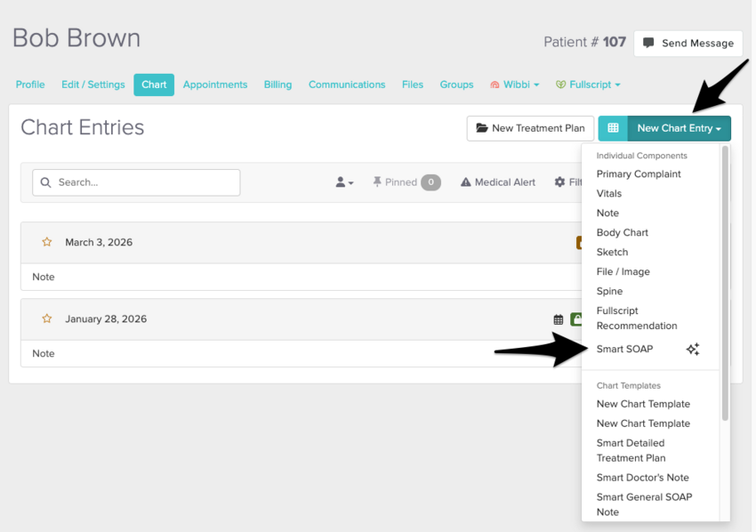Open the practitioner filter dropdown
This screenshot has width=756, height=532.
(x=344, y=182)
